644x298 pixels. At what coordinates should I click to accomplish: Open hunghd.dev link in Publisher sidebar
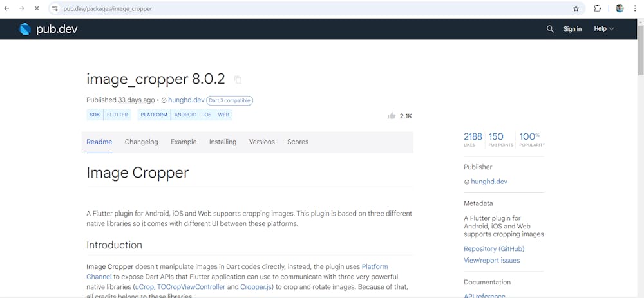[x=489, y=182]
